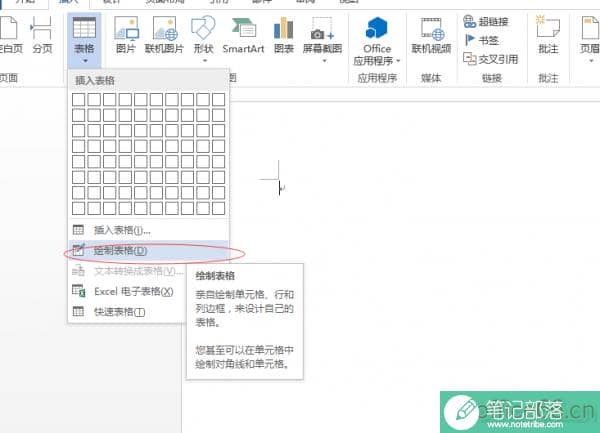
Task: Choose 插入表格(I)... menu entry
Action: pos(149,230)
